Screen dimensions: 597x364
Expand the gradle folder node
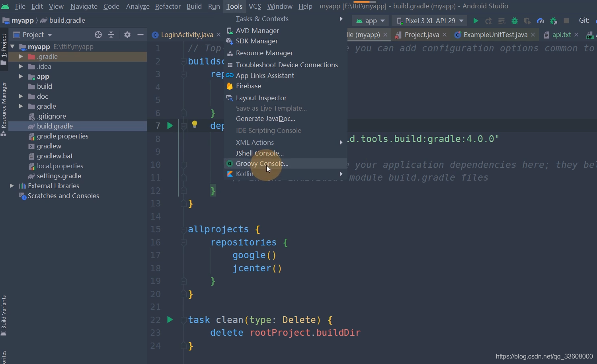point(21,106)
